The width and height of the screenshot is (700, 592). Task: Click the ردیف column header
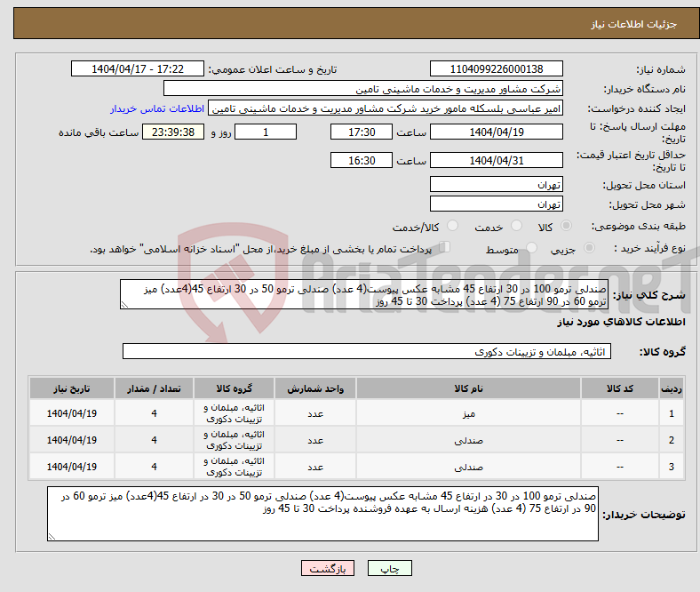[x=672, y=388]
